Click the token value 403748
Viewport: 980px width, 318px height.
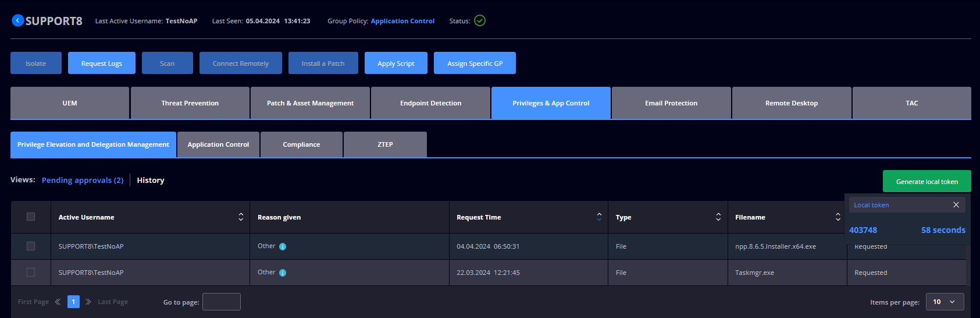tap(863, 230)
